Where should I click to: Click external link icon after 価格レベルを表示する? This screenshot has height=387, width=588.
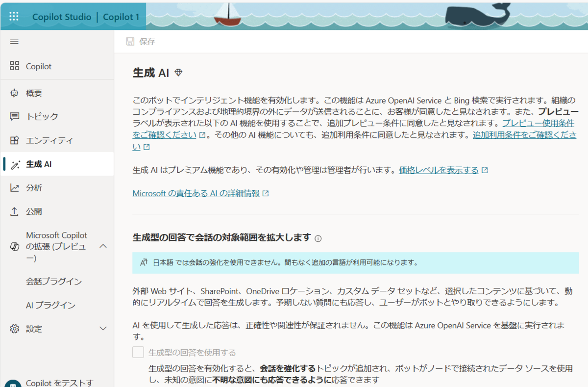click(485, 170)
